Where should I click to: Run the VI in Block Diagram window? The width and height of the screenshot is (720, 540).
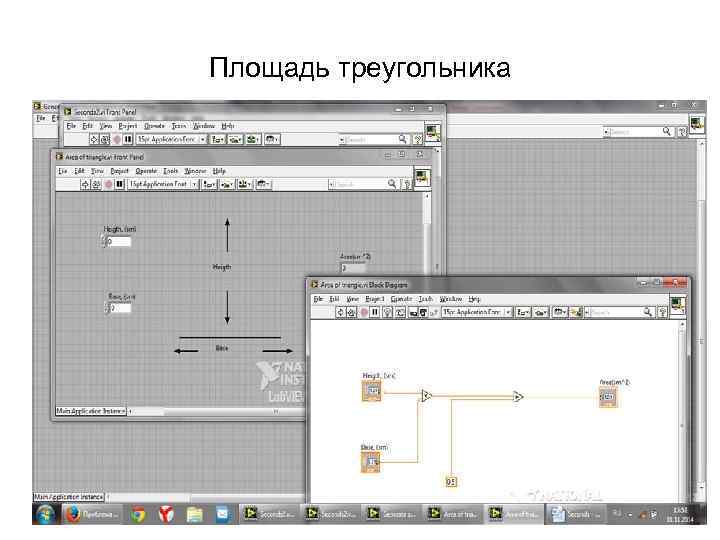340,312
